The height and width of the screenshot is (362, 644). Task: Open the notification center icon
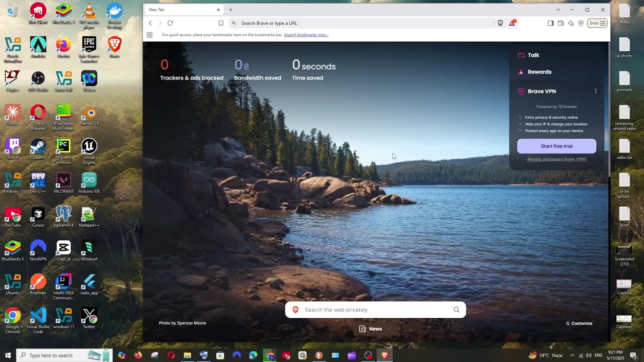633,355
